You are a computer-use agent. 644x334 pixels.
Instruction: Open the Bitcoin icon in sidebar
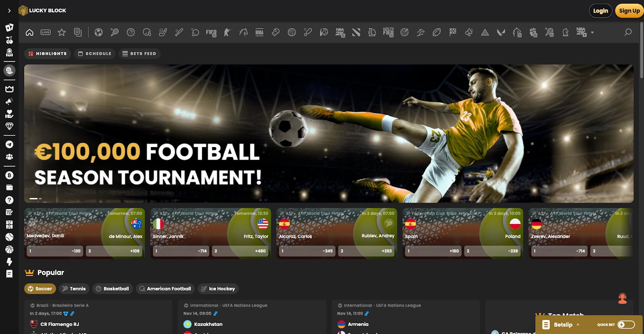pos(9,175)
